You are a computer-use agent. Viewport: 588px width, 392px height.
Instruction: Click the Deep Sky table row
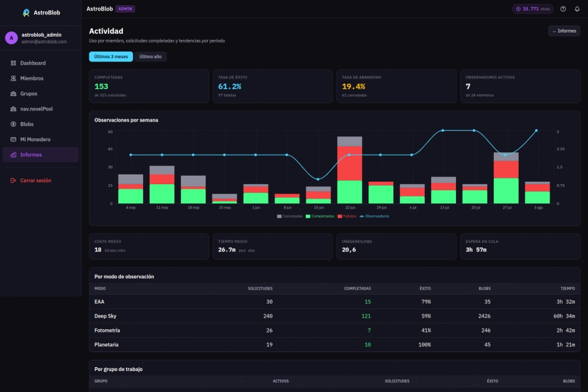[335, 316]
